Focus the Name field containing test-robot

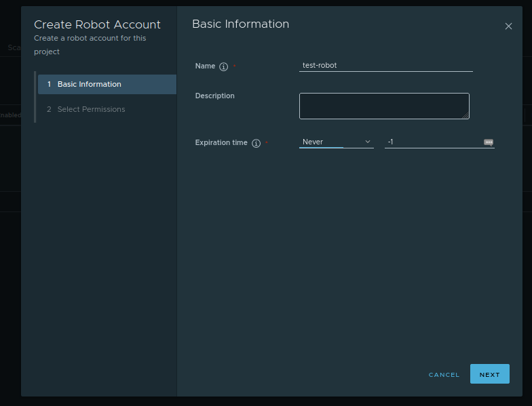coord(385,65)
